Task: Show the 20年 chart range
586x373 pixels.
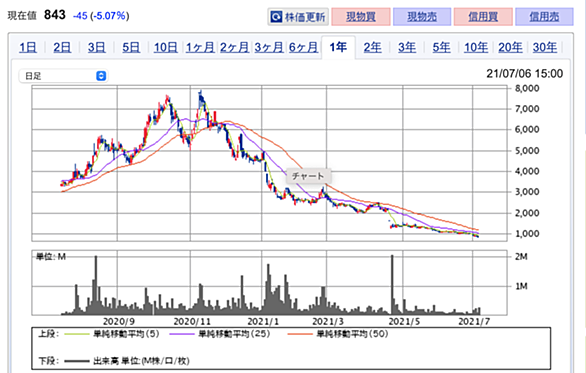Action: 510,47
